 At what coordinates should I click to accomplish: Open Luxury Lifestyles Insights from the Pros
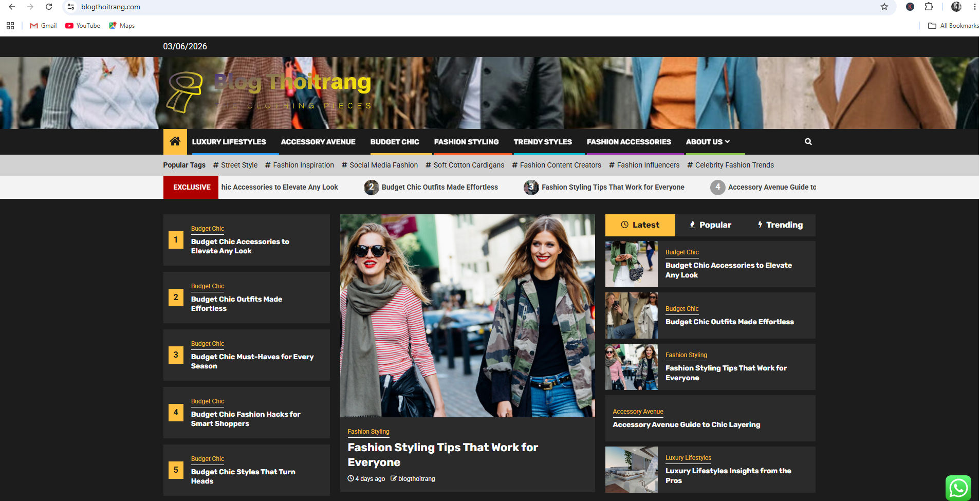tap(728, 475)
